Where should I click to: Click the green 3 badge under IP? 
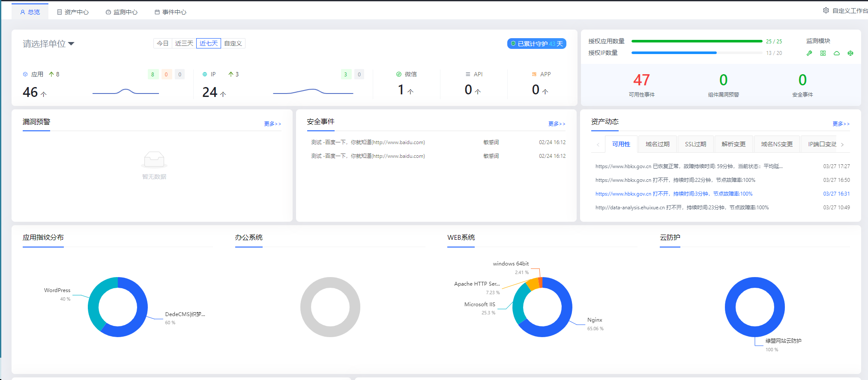346,75
